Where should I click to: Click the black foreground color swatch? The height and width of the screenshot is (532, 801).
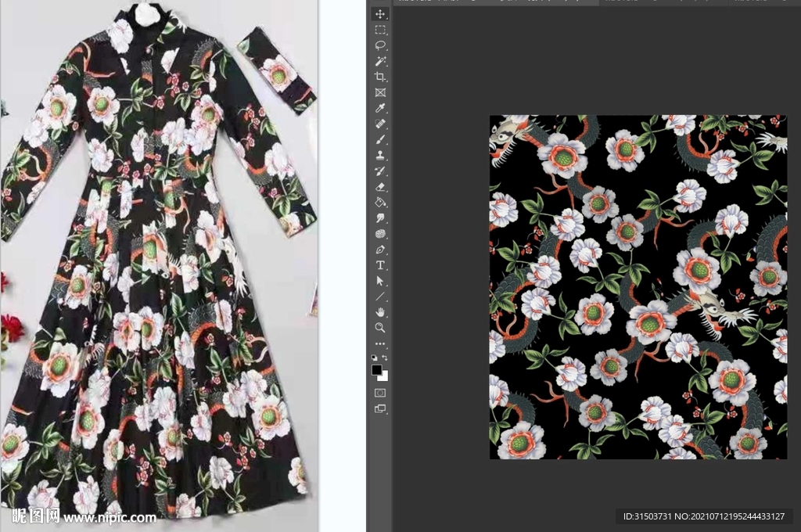[377, 369]
